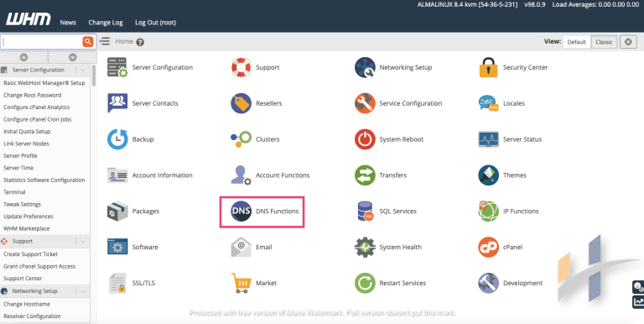Screen dimensions: 644x324
Task: Switch to Default view
Action: (577, 42)
